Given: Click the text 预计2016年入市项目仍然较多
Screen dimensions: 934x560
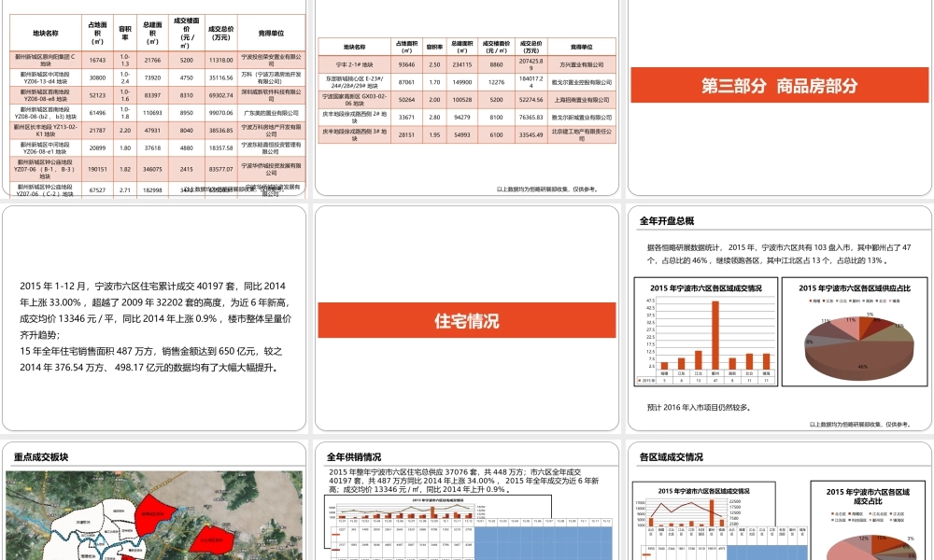Looking at the screenshot, I should [700, 408].
